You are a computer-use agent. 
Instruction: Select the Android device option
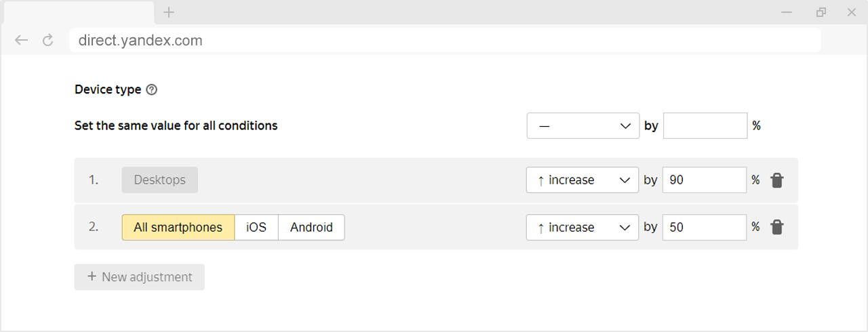(x=311, y=228)
